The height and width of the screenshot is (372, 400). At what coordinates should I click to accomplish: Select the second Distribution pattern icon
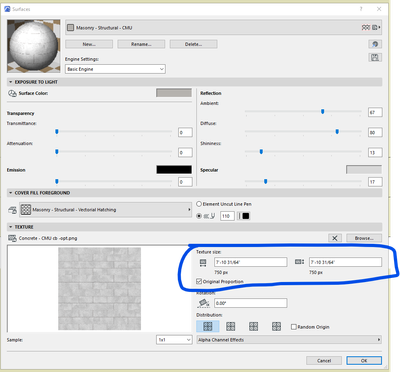click(x=231, y=326)
